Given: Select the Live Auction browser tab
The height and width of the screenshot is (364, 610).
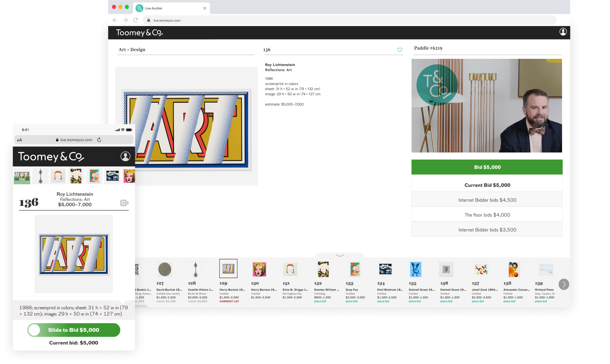Looking at the screenshot, I should (171, 8).
